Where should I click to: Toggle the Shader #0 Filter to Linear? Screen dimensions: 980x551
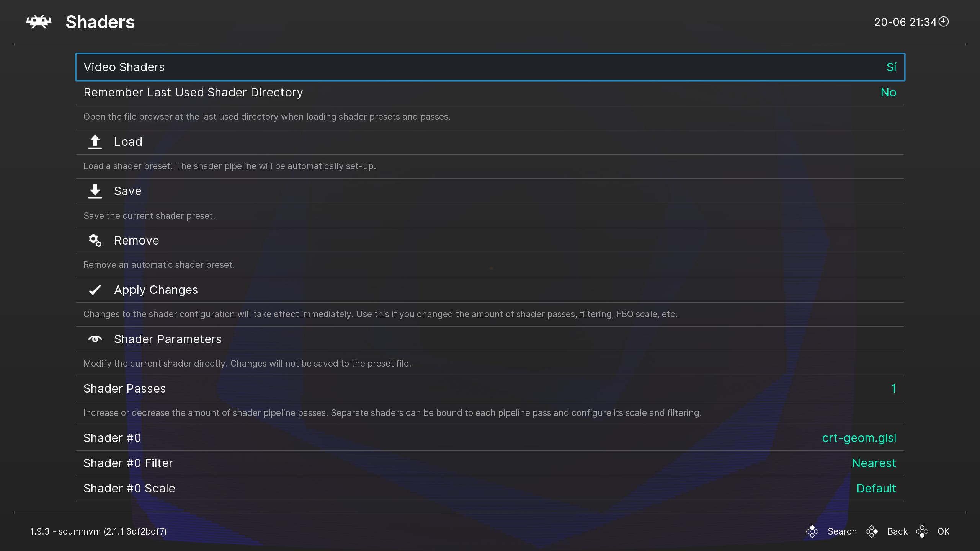point(490,463)
